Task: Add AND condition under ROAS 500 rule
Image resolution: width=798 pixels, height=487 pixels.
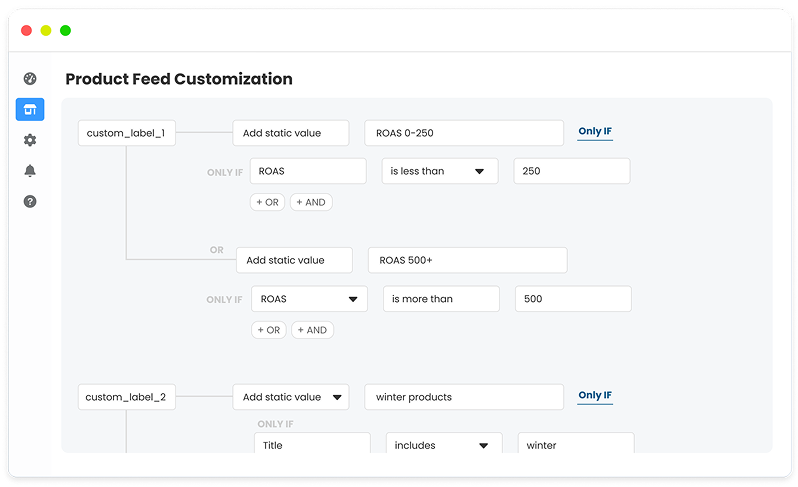Action: [x=312, y=330]
